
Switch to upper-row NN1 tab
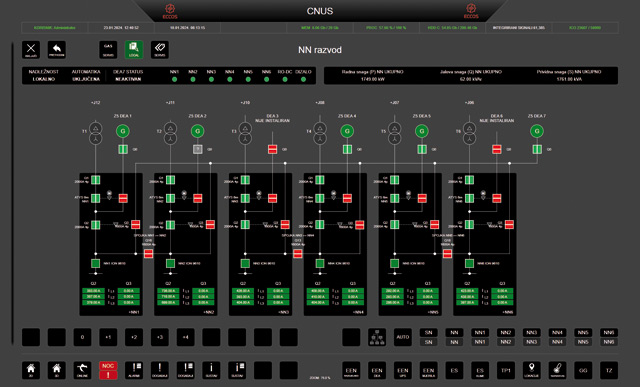(x=480, y=332)
